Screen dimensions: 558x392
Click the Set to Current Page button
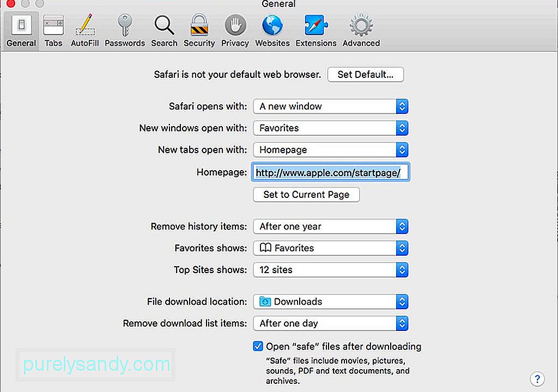click(x=306, y=195)
